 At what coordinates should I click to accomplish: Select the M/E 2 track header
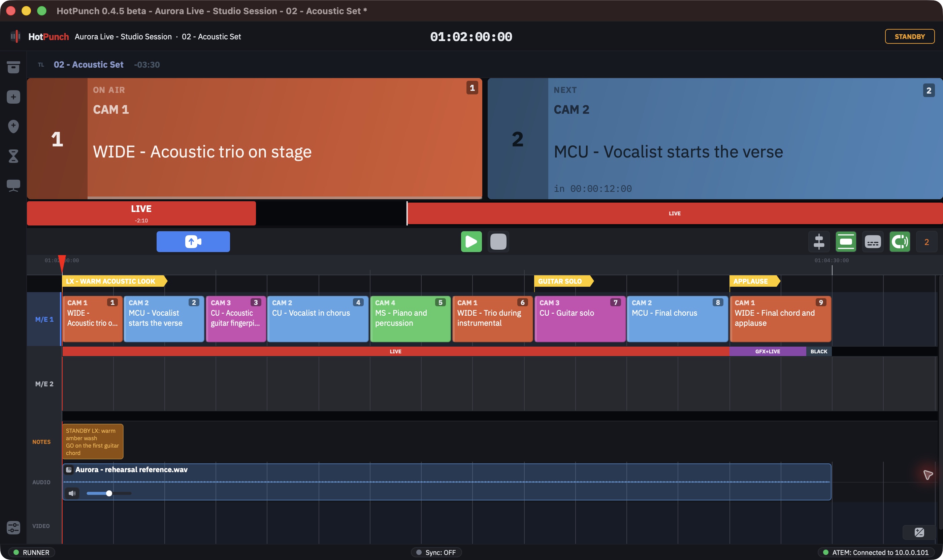coord(44,384)
